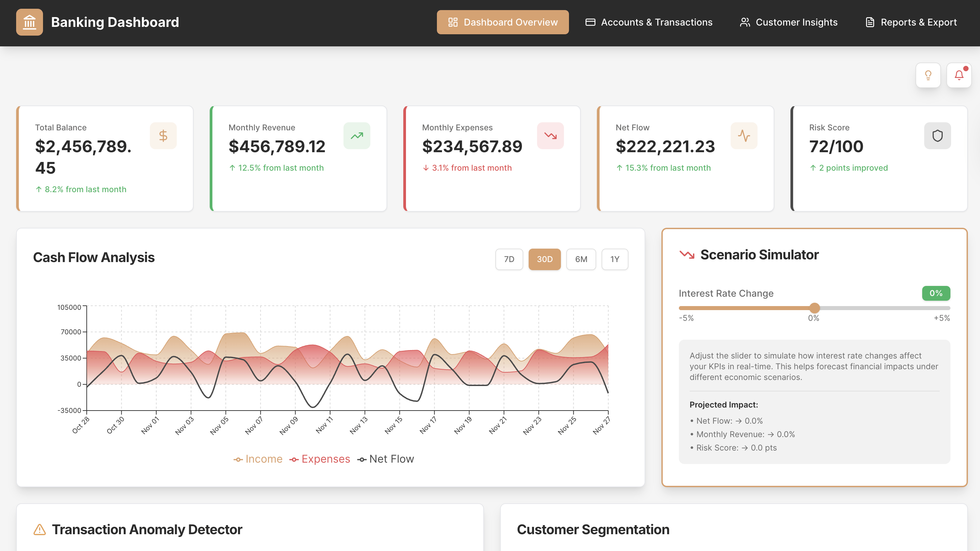Screen dimensions: 980x551
Task: Select the 6M time range
Action: point(581,259)
